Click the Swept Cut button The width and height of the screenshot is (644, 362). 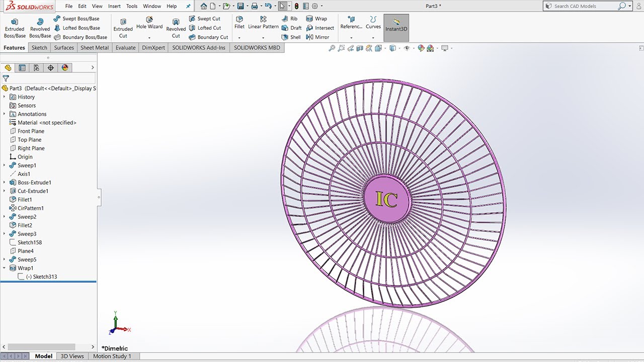pyautogui.click(x=205, y=19)
